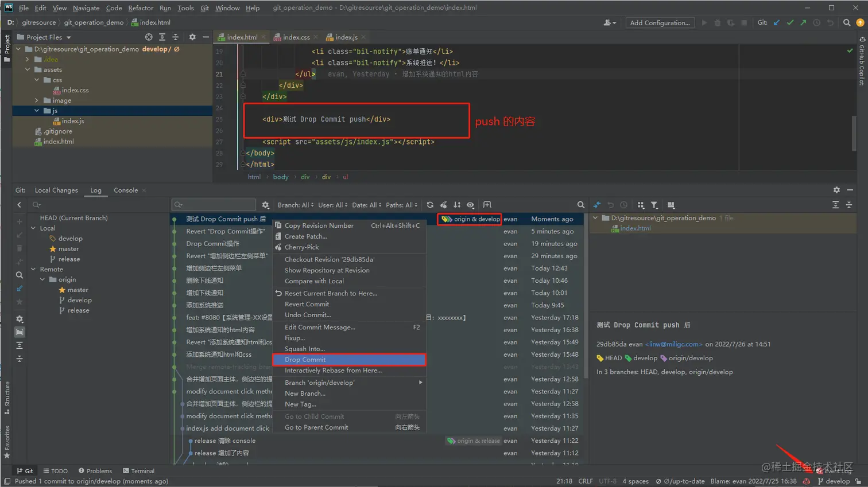Choose Cherry-Pick from context menu
The height and width of the screenshot is (487, 868).
pyautogui.click(x=349, y=247)
